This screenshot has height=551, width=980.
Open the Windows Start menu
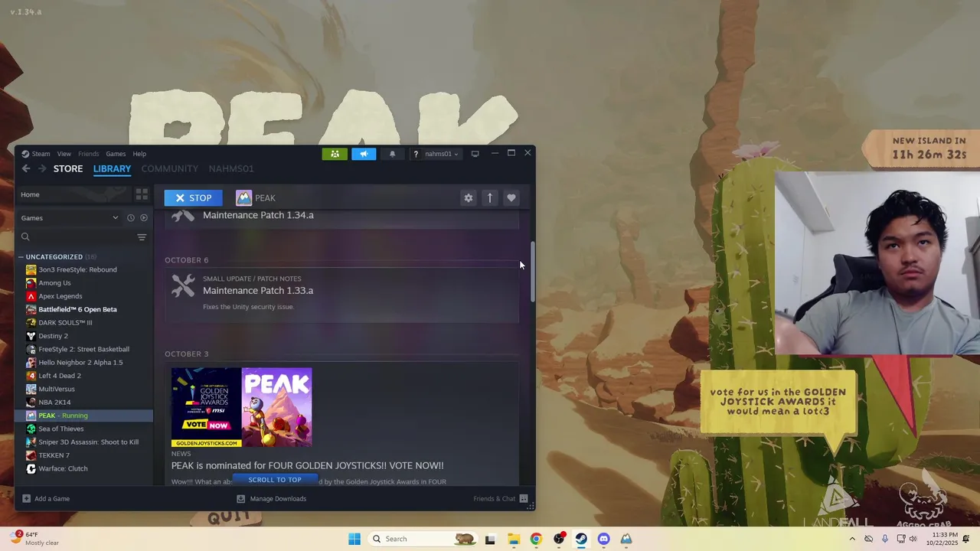[354, 539]
